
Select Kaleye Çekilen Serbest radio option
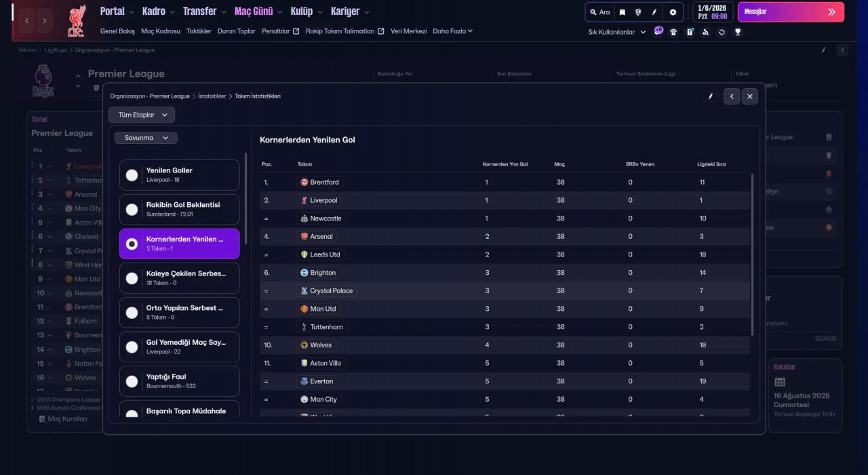click(132, 278)
